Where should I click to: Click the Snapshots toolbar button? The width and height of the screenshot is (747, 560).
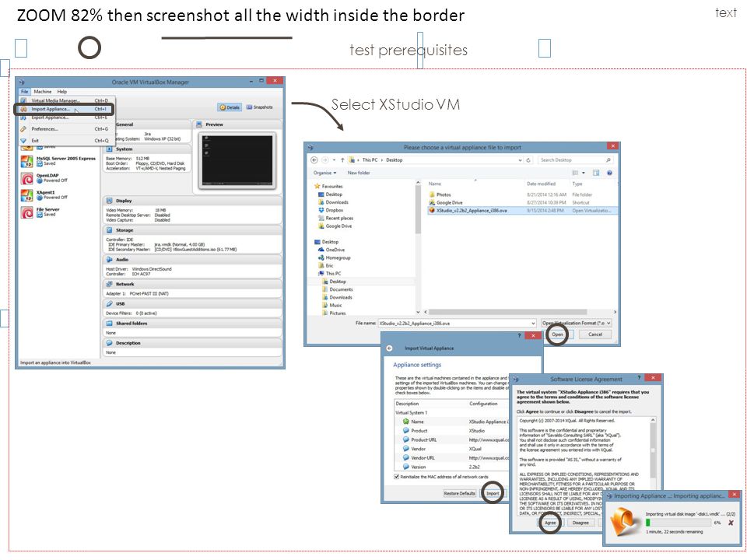coord(260,107)
